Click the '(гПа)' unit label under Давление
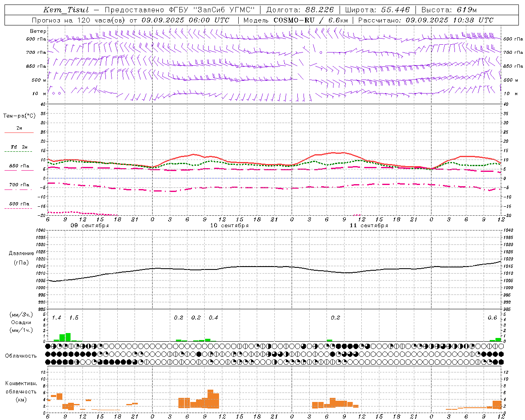 (x=21, y=263)
